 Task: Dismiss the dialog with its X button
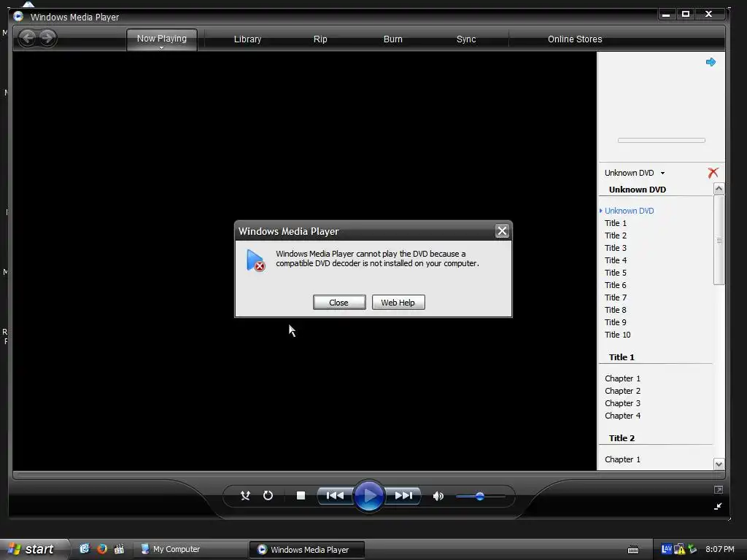tap(502, 231)
